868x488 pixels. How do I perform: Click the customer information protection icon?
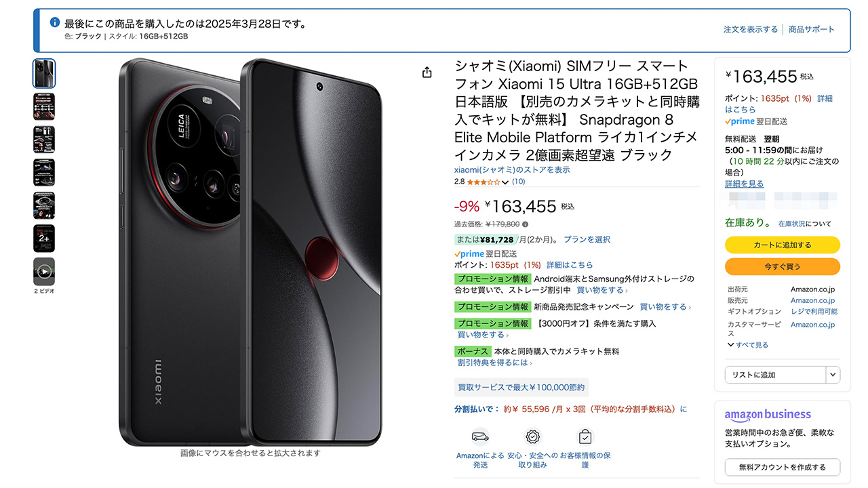click(x=585, y=436)
